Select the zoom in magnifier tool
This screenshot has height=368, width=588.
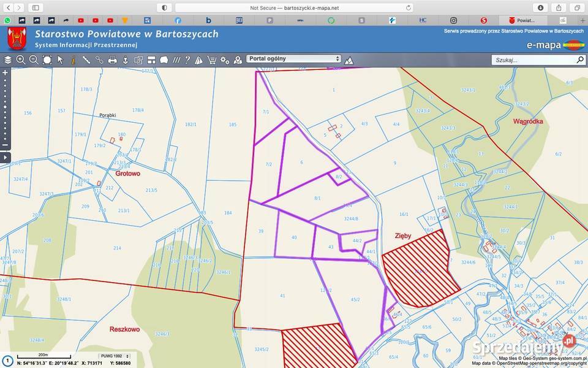(21, 60)
